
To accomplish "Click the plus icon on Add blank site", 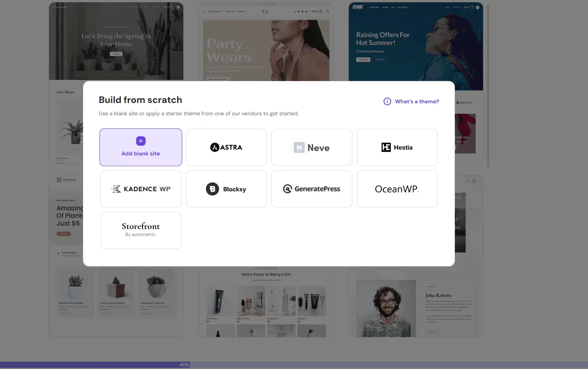I will pos(141,141).
